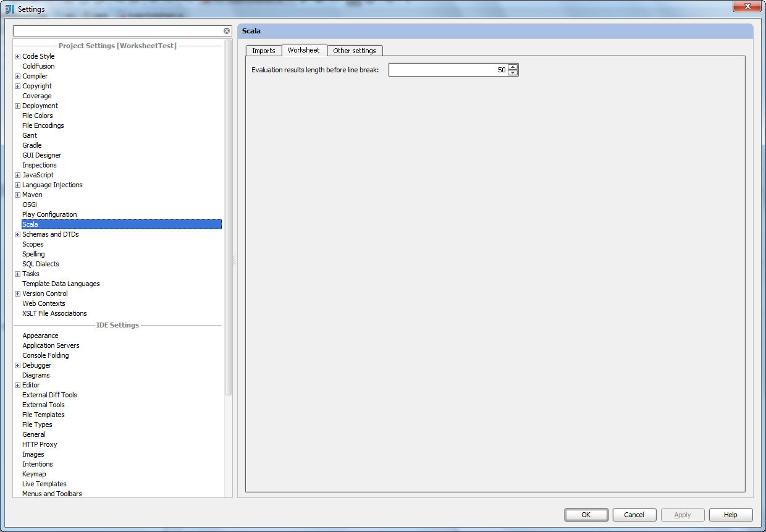Image resolution: width=766 pixels, height=532 pixels.
Task: Select ColdFusion in settings tree
Action: click(38, 66)
